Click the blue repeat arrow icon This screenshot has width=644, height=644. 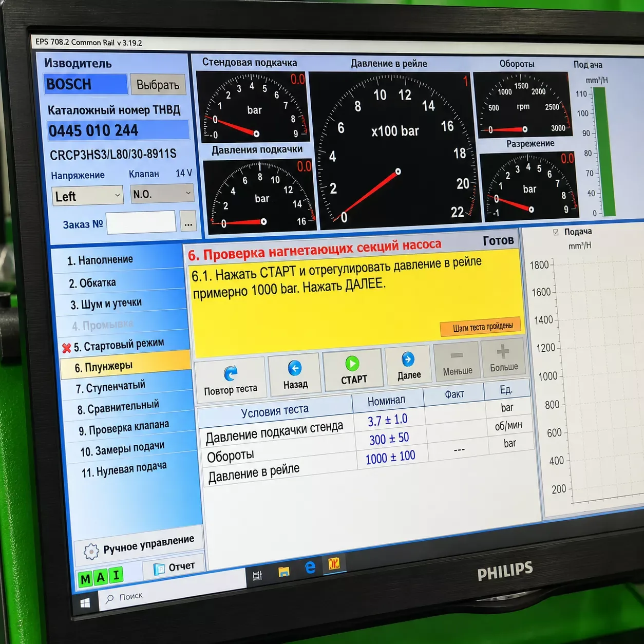[230, 373]
